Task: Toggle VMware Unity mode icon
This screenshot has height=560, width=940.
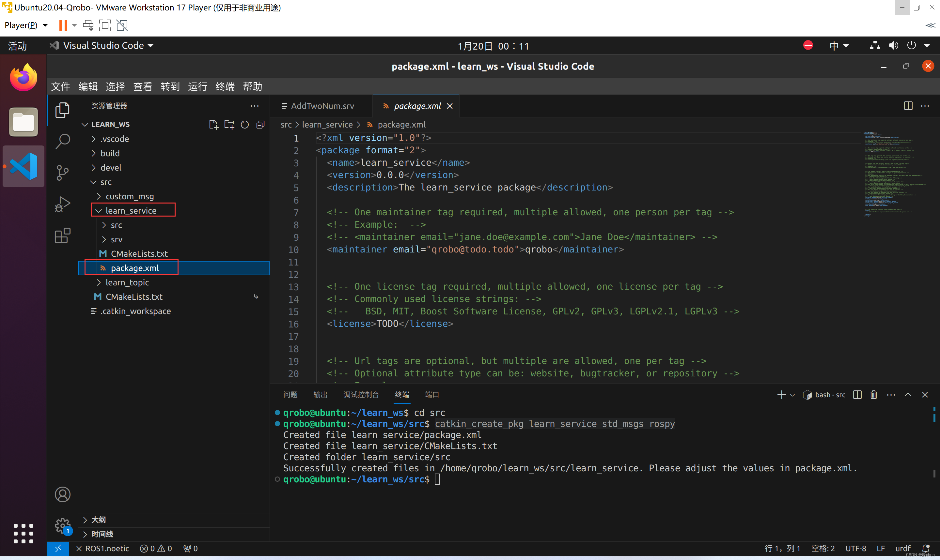Action: (x=122, y=25)
